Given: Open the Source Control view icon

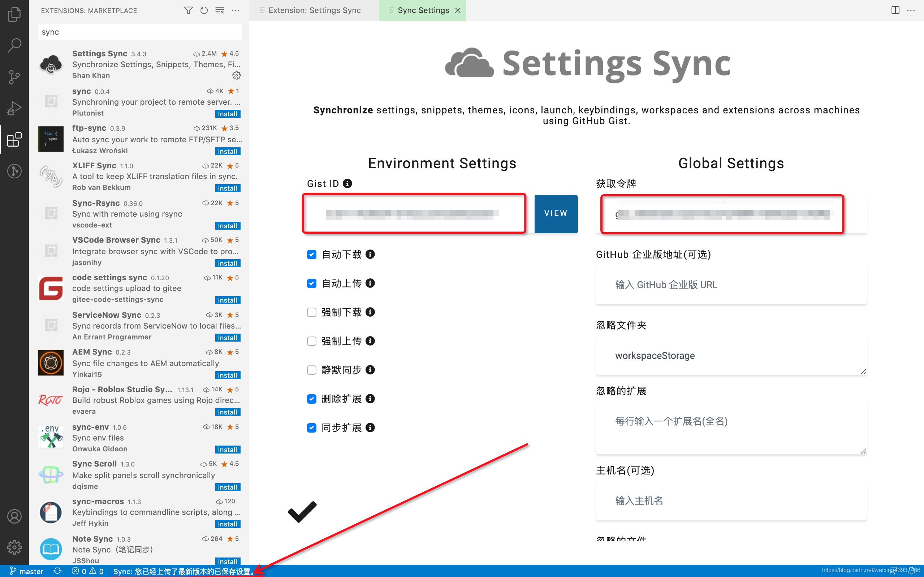Looking at the screenshot, I should coord(14,77).
